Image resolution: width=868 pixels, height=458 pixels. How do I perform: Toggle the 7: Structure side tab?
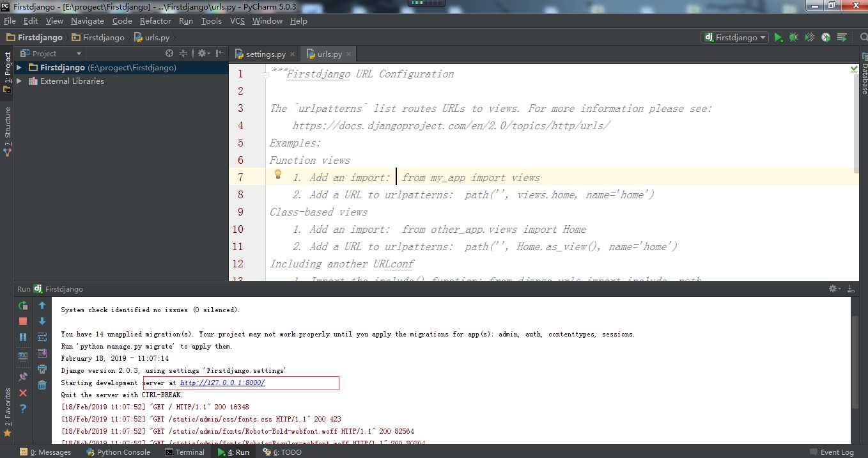(7, 132)
